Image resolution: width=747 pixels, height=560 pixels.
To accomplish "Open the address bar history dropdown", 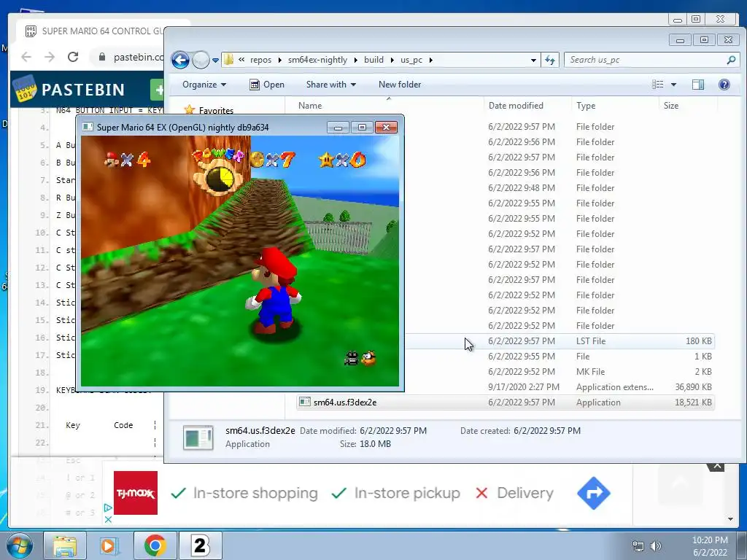I will point(533,61).
